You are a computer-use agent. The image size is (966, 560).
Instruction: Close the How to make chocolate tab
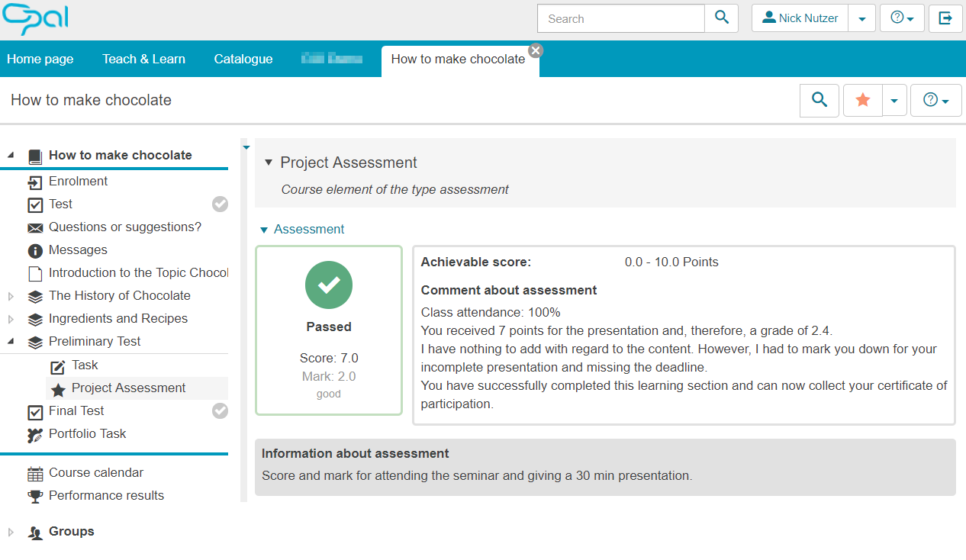click(536, 50)
